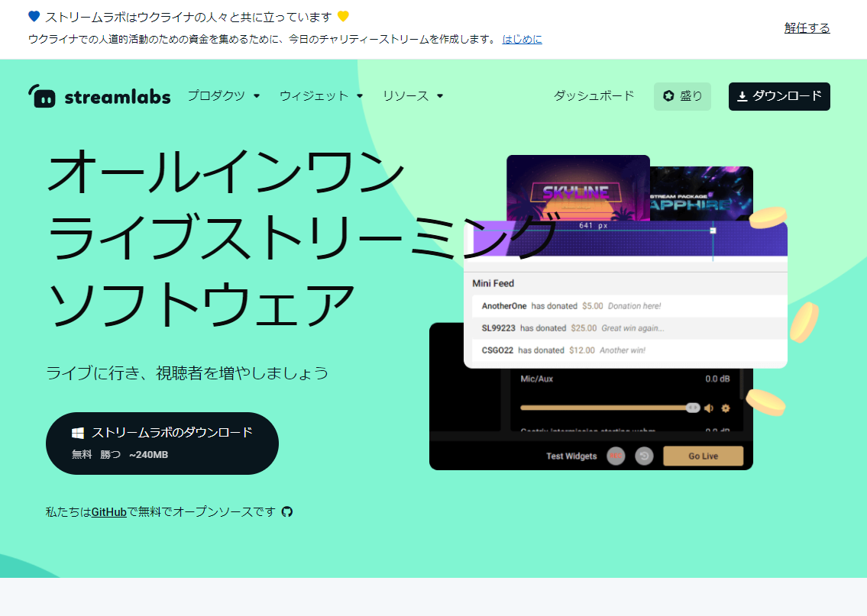The width and height of the screenshot is (867, 616).
Task: Select the SL99223 donation row
Action: tap(629, 328)
